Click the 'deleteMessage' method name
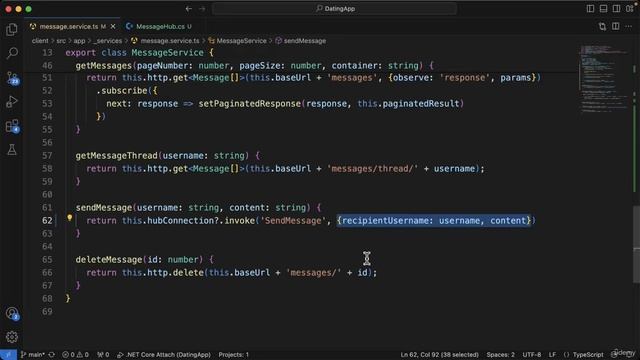 pos(109,260)
